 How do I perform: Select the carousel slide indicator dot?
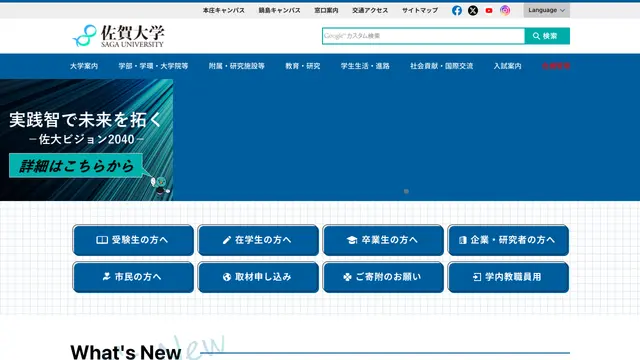(x=406, y=191)
